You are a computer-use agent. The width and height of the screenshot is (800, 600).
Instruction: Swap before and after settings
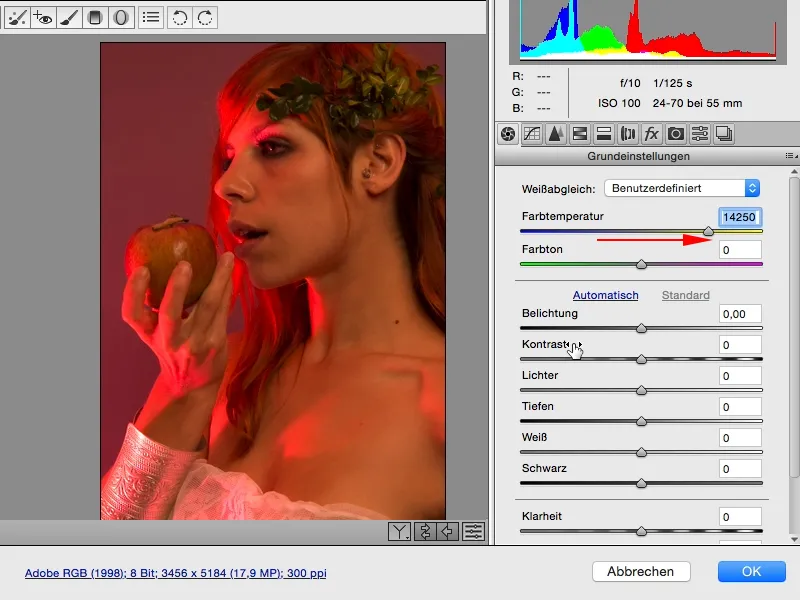(424, 532)
